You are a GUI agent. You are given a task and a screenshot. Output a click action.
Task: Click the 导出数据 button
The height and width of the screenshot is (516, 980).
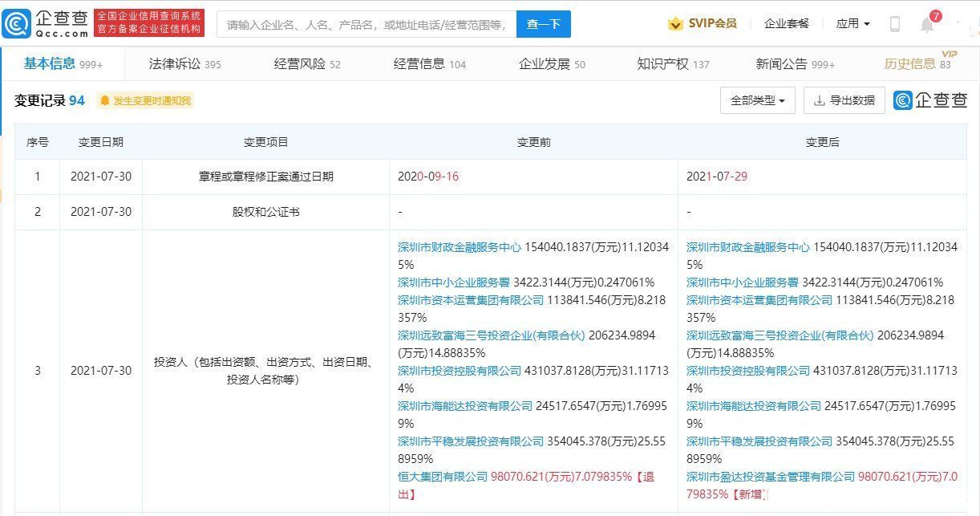pyautogui.click(x=844, y=100)
